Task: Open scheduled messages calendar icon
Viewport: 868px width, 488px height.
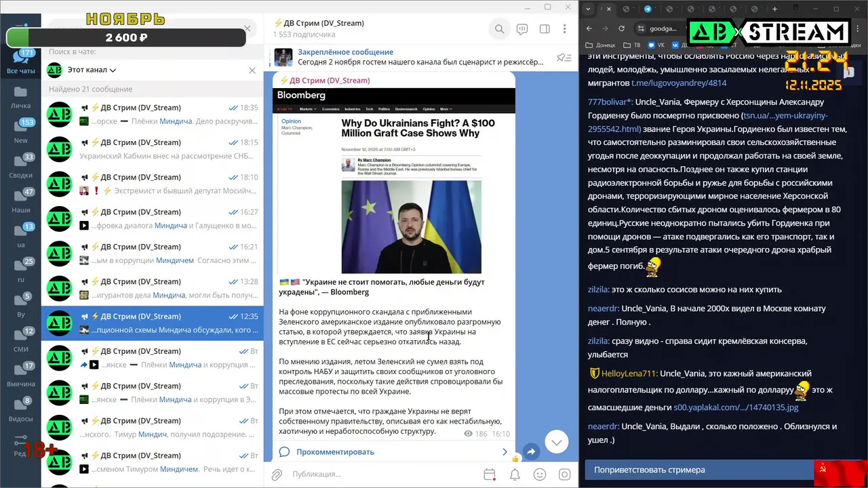Action: (490, 474)
